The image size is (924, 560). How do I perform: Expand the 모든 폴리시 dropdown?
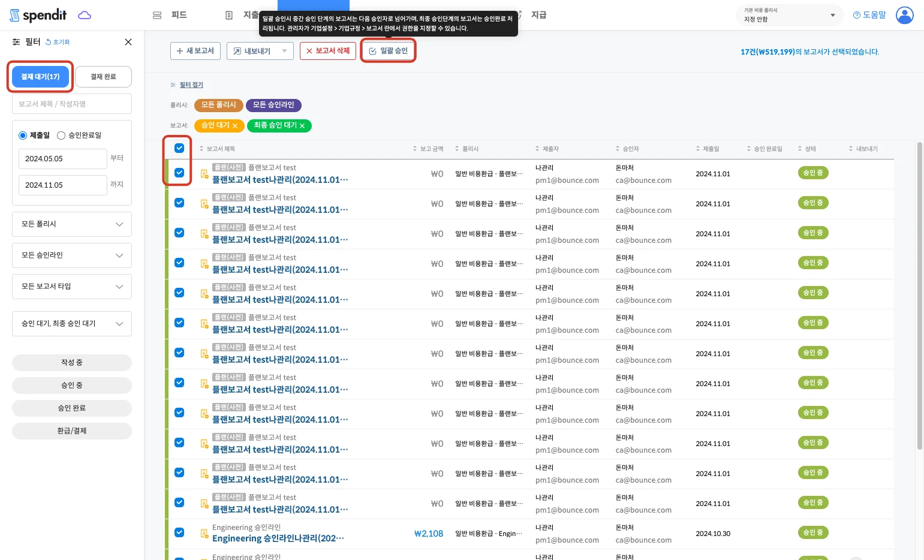(72, 224)
